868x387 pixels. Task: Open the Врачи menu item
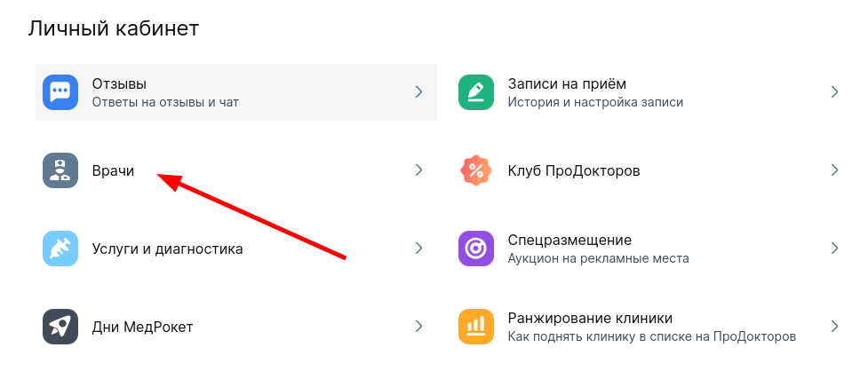(113, 170)
